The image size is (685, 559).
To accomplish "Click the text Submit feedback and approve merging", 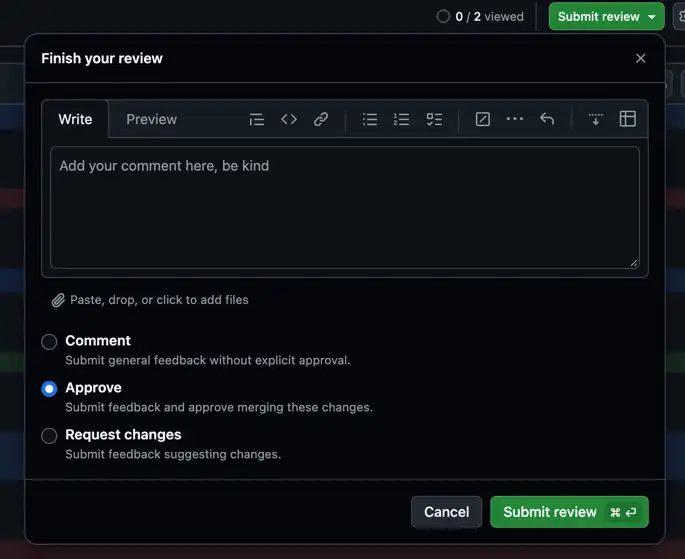I will tap(219, 407).
